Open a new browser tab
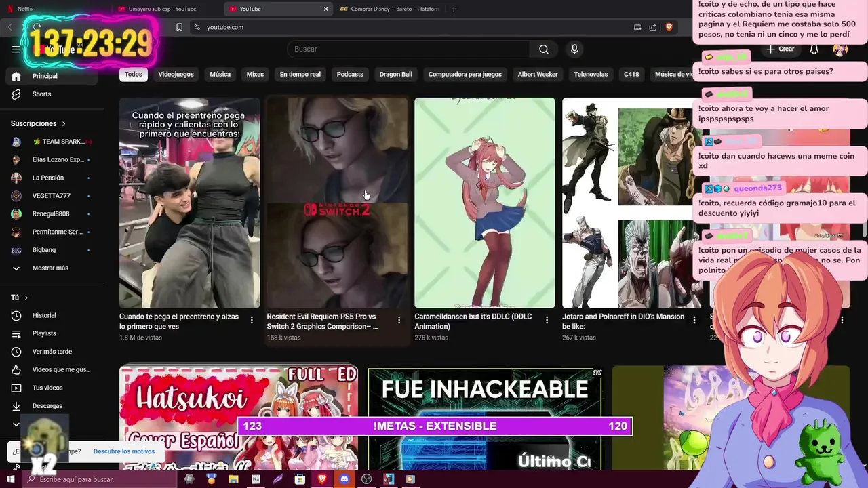Screen dimensions: 868x488 pos(454,9)
